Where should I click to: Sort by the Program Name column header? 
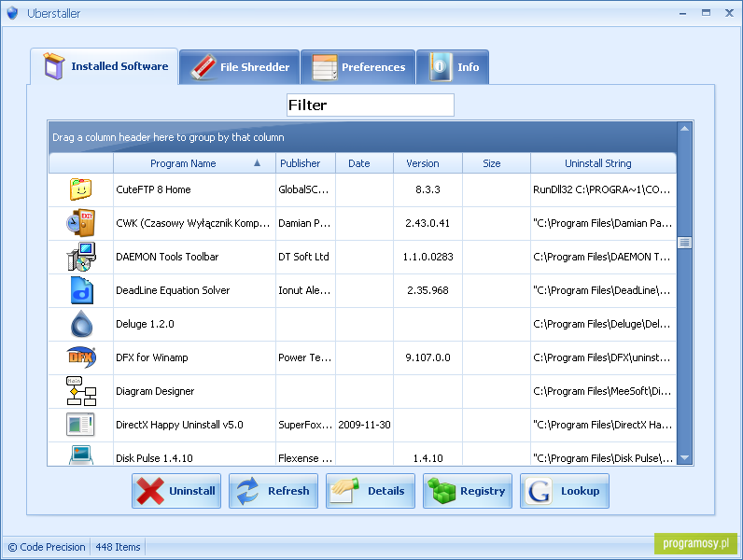[194, 163]
